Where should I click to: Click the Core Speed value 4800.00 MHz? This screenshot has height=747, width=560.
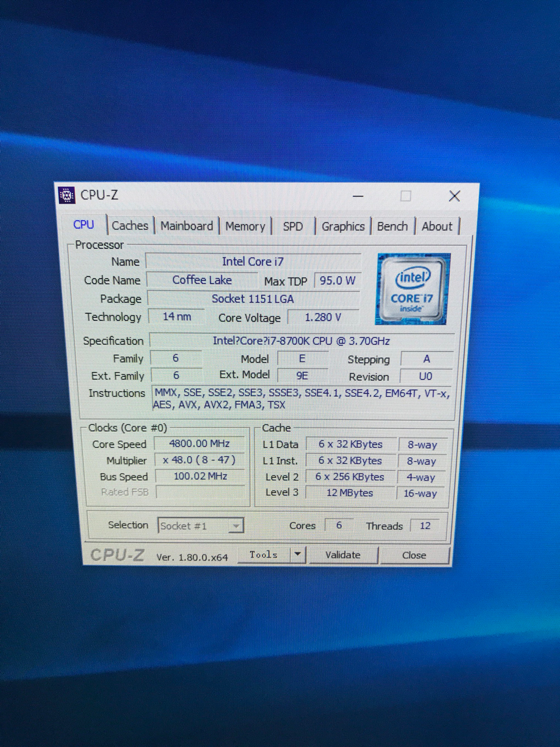(199, 444)
